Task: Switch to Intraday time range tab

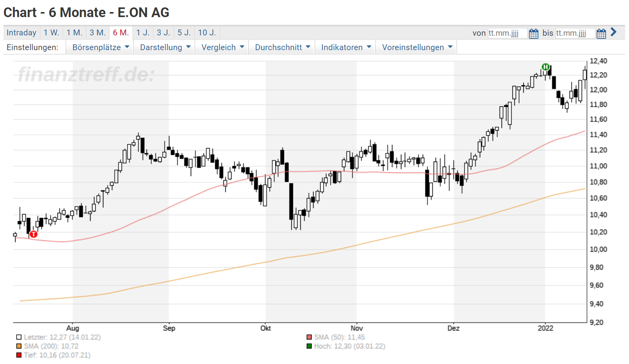Action: [21, 33]
